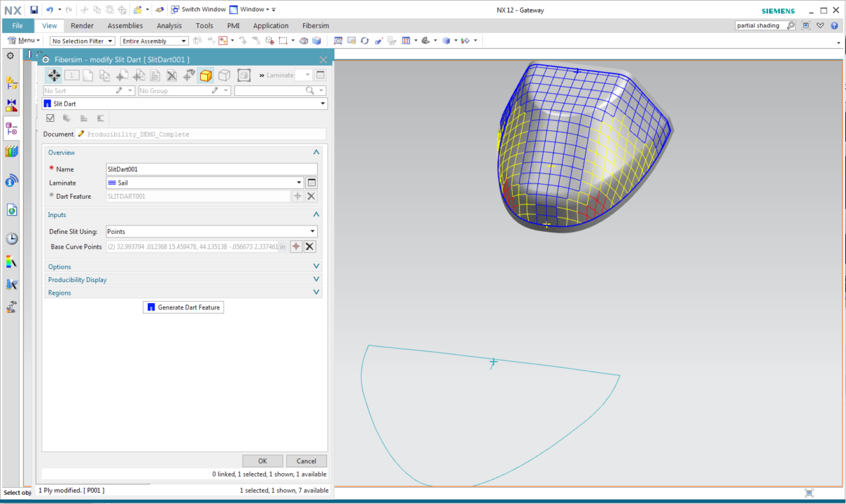Open the Menu dropdown

coord(24,41)
